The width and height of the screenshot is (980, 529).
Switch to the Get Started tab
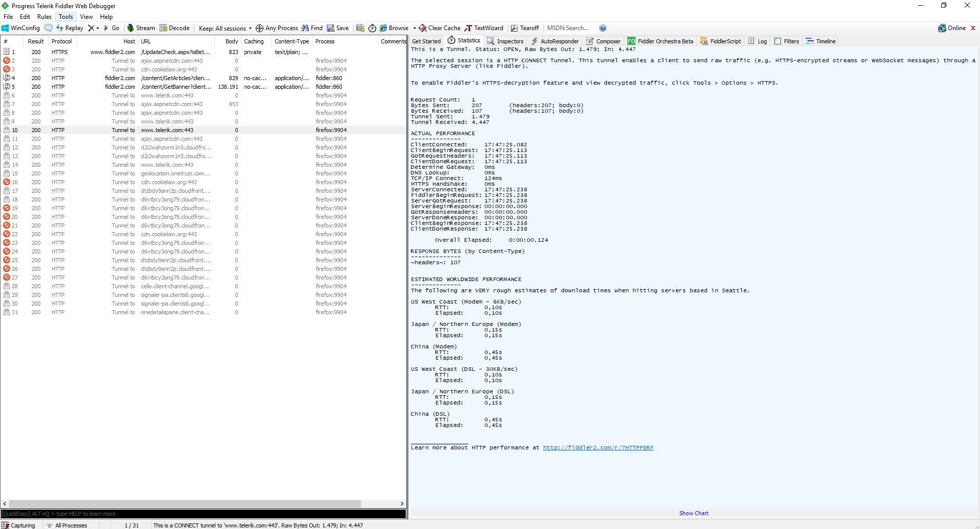[426, 41]
